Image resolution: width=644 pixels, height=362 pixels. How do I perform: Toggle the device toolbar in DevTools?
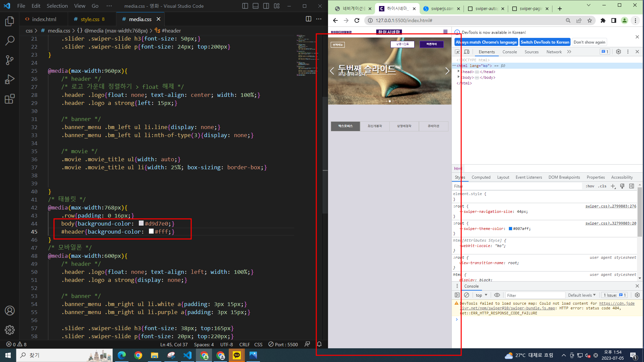click(467, 52)
